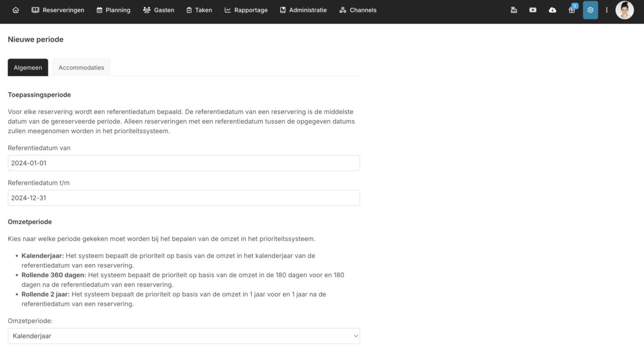This screenshot has width=644, height=349.
Task: Open the Reserveringen menu
Action: (58, 10)
